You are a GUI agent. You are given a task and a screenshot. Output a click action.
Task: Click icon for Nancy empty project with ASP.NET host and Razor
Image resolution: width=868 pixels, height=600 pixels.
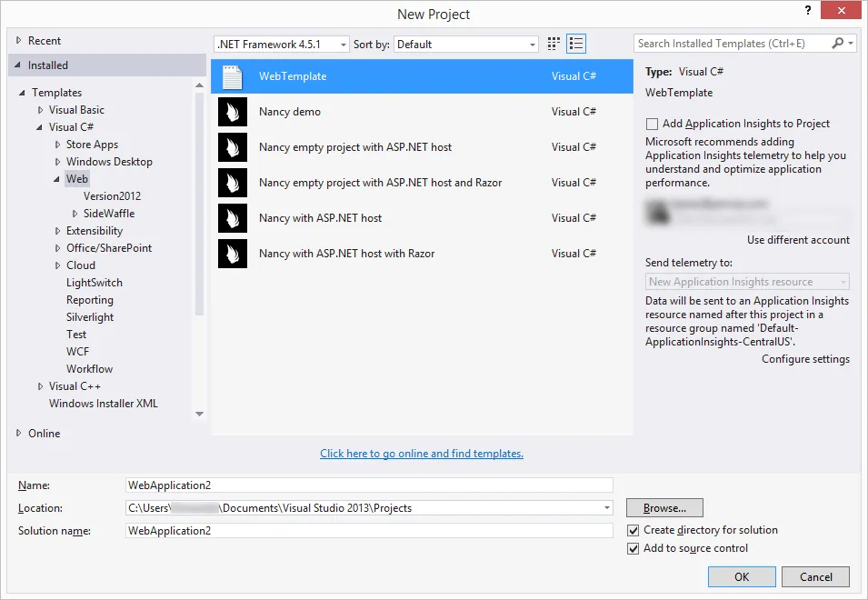click(233, 183)
